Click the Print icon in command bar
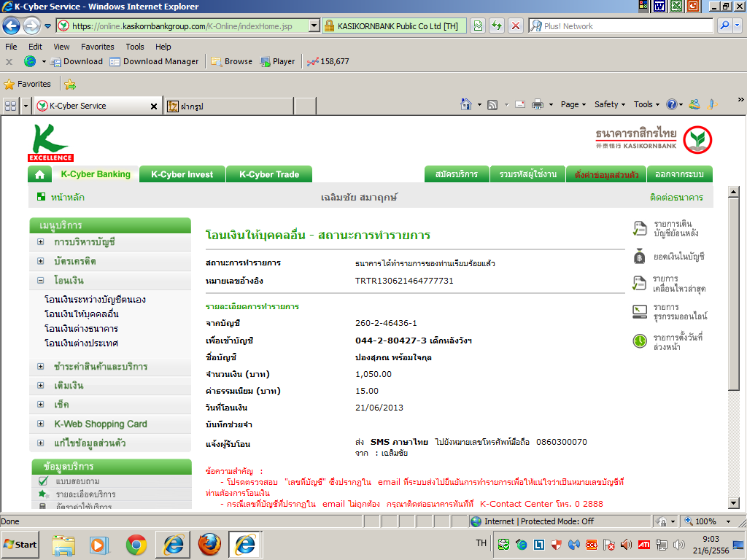747x560 pixels. coord(538,104)
